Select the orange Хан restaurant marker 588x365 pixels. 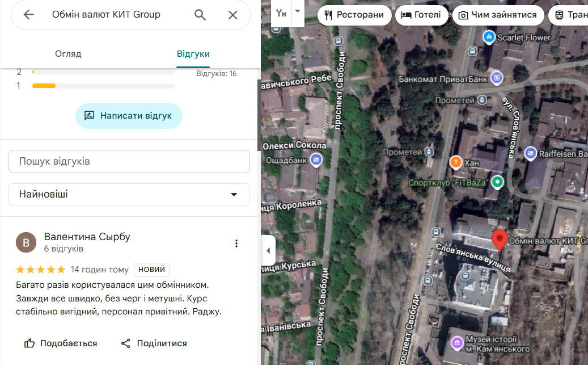click(456, 162)
